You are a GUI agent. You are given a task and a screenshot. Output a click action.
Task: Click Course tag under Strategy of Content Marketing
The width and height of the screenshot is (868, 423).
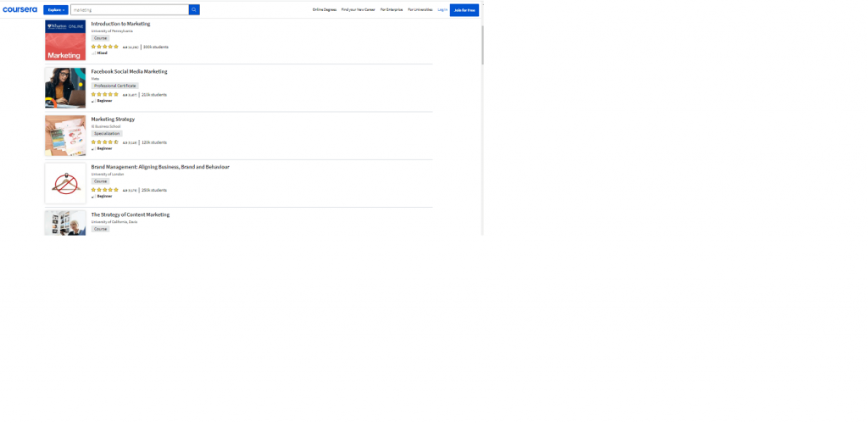pyautogui.click(x=100, y=229)
